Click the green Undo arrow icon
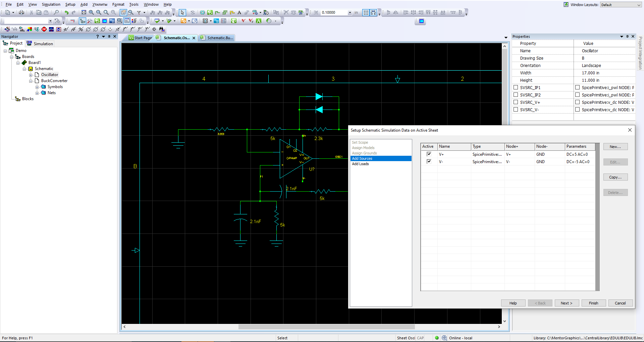This screenshot has width=644, height=342. pos(66,12)
